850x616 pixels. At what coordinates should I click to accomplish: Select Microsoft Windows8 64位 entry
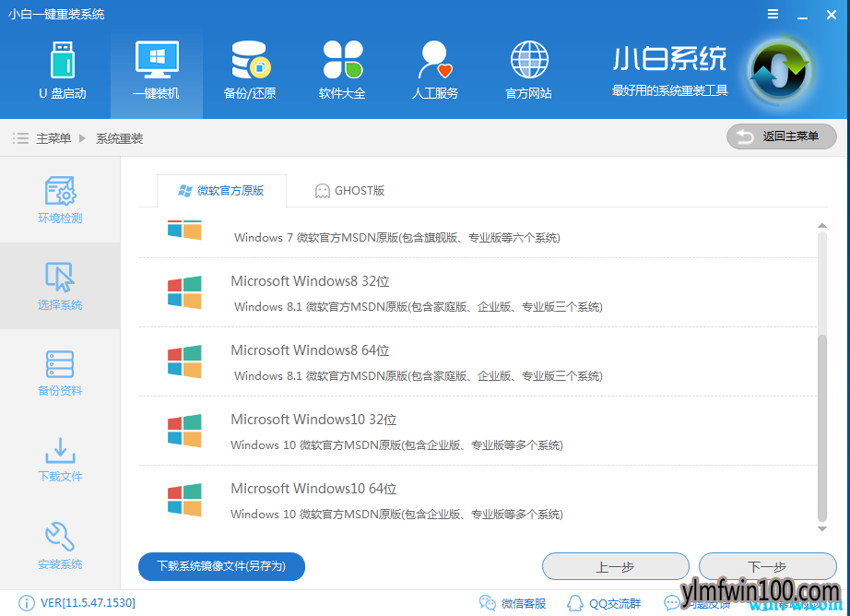[x=478, y=361]
